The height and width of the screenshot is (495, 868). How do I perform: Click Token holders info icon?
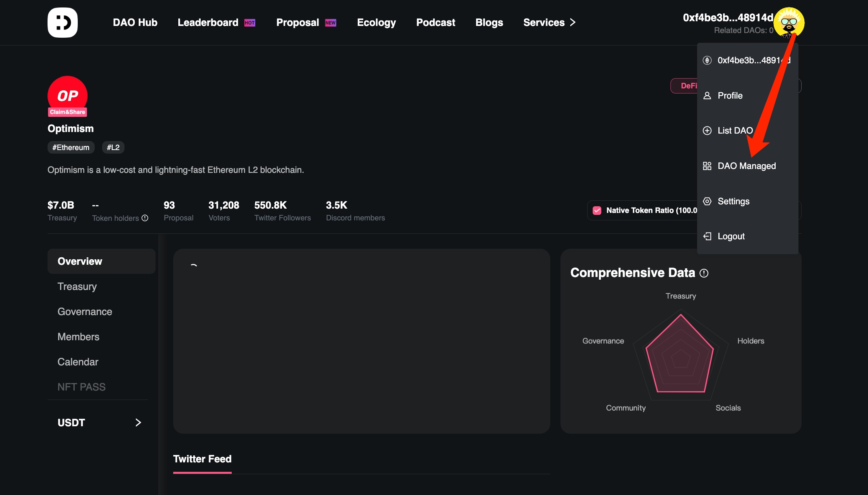pyautogui.click(x=145, y=218)
